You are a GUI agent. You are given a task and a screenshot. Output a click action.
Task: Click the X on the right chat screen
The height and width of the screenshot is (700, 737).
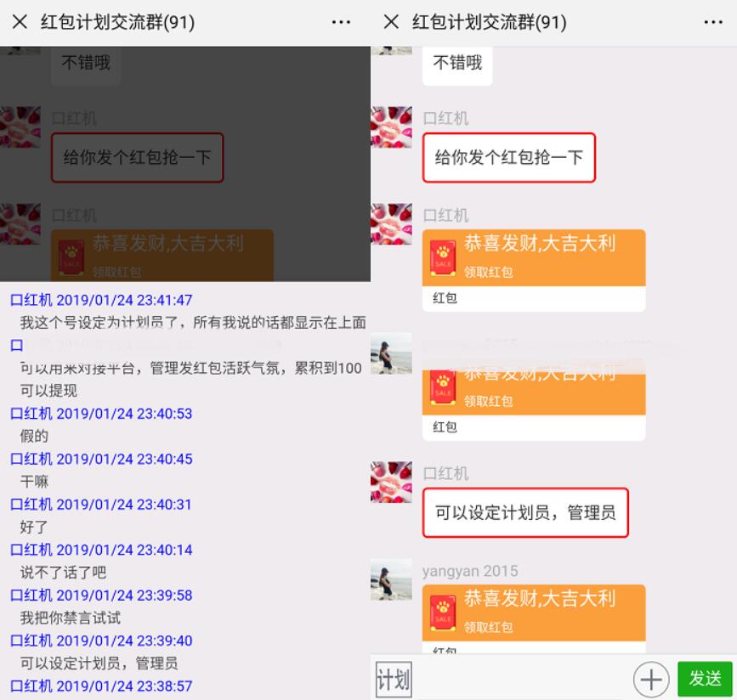[x=392, y=21]
